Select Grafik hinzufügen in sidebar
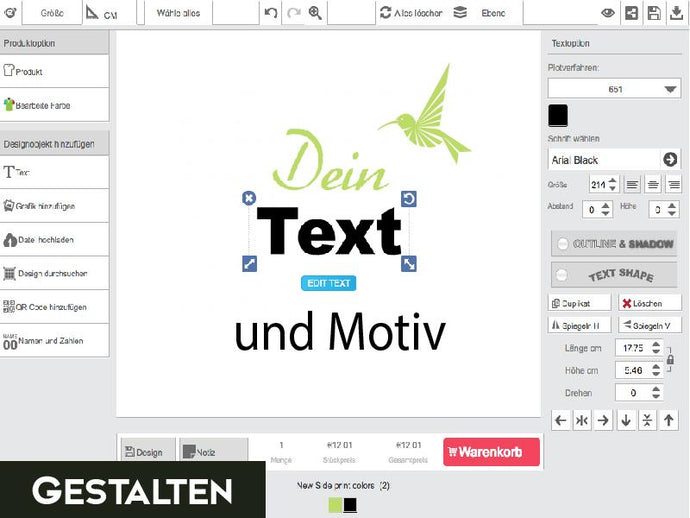The height and width of the screenshot is (518, 690). tap(55, 206)
